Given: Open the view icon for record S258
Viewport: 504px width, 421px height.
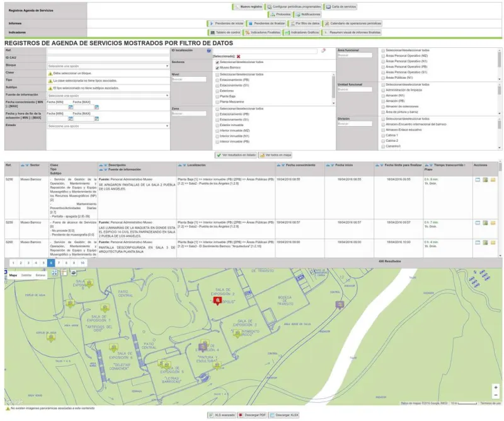Looking at the screenshot, I should (x=478, y=180).
